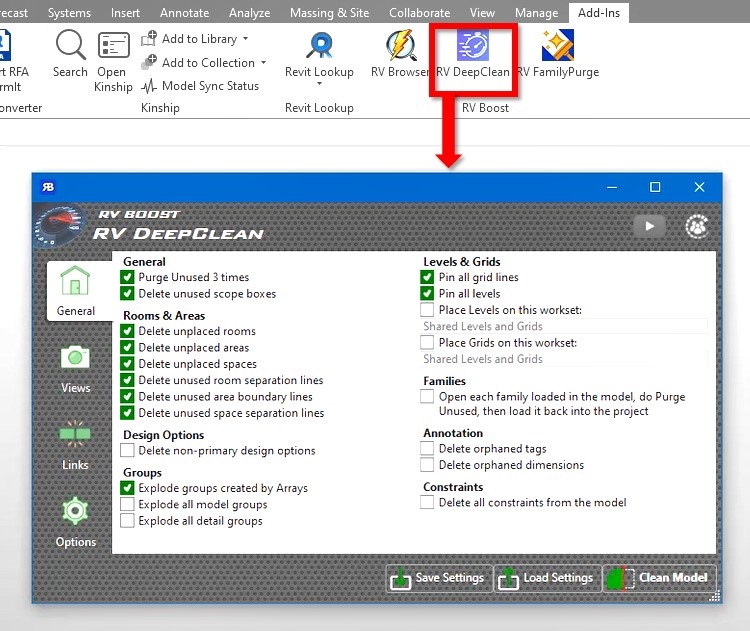Expand the Add to Library dropdown
750x631 pixels.
coord(245,39)
